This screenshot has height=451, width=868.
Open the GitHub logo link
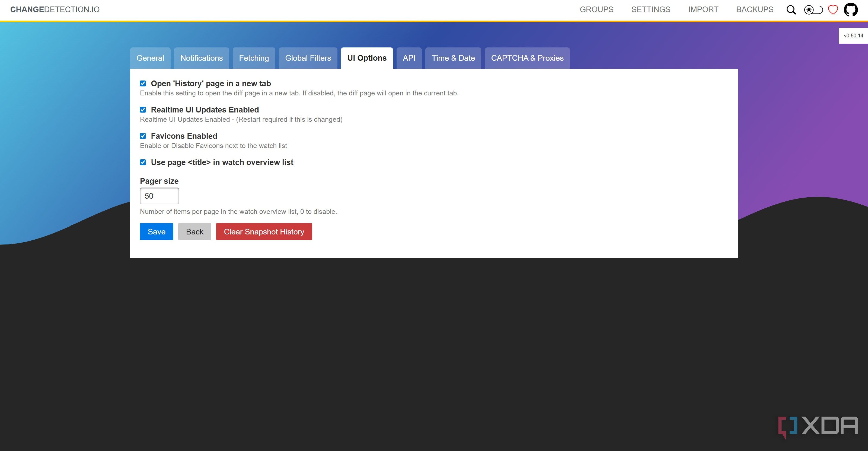[851, 9]
